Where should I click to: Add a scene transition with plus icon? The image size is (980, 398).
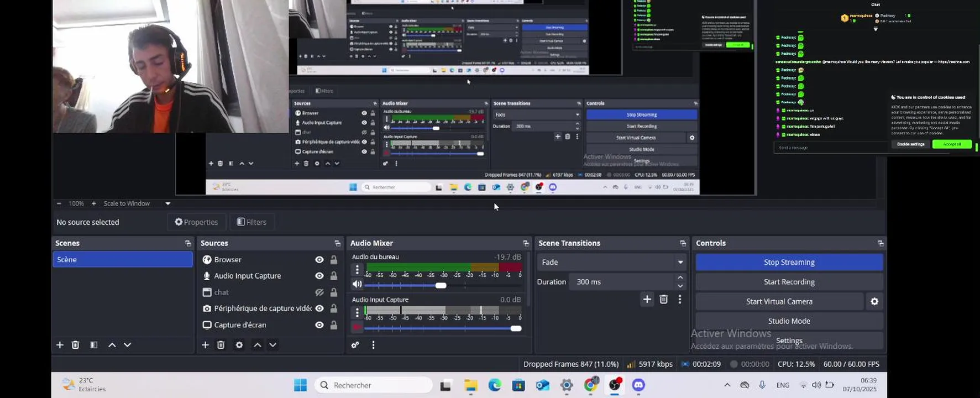coord(647,299)
